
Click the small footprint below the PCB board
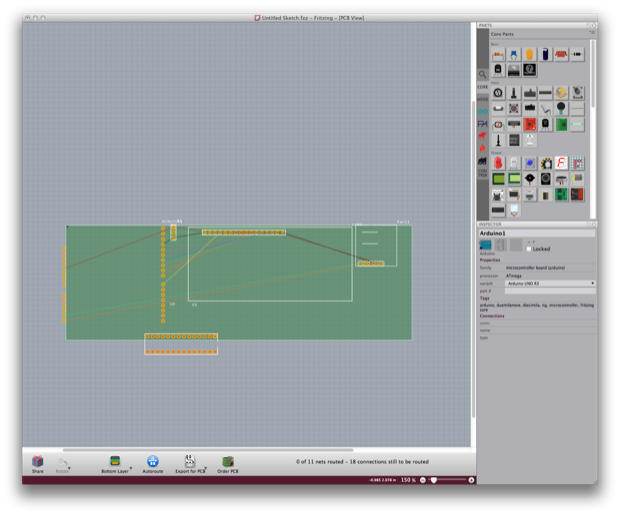181,344
